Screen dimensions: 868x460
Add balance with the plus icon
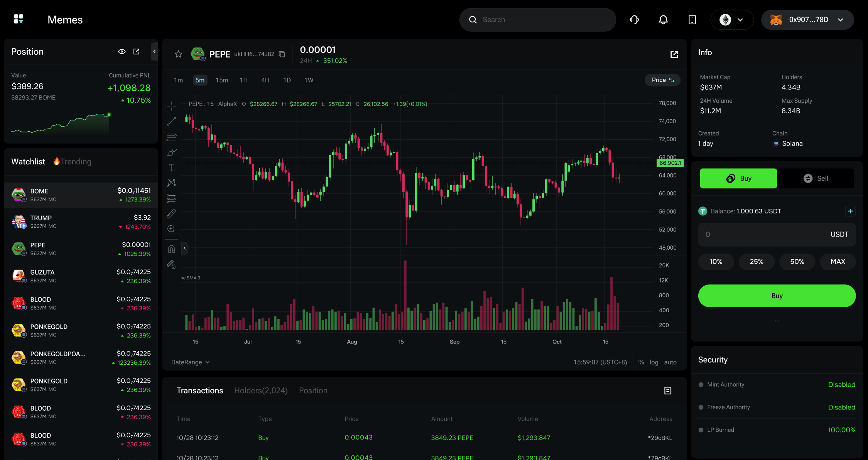click(x=850, y=211)
